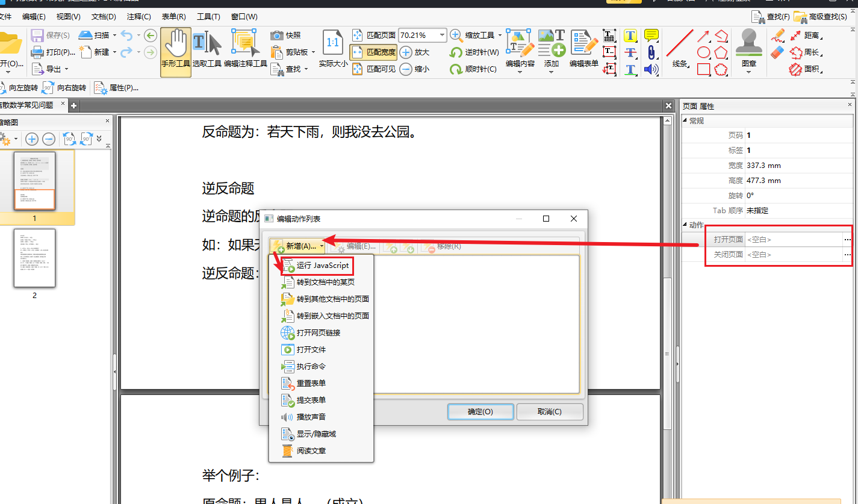Select the red oval shape tool
Screen dimensions: 858x504
pos(703,52)
